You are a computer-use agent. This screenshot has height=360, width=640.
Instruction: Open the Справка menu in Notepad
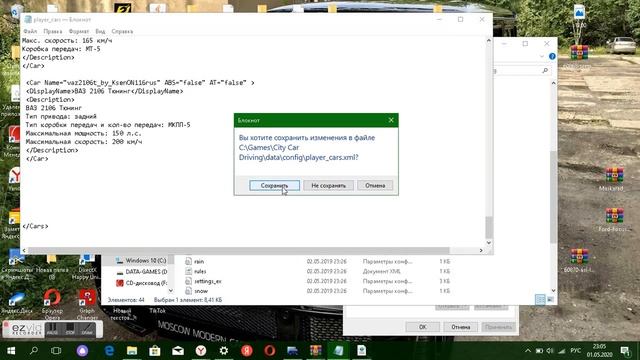pos(122,31)
